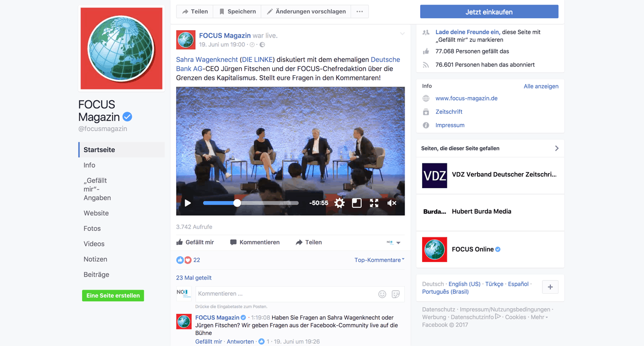This screenshot has height=346, width=644.
Task: Click the Teilen button at top
Action: click(195, 12)
